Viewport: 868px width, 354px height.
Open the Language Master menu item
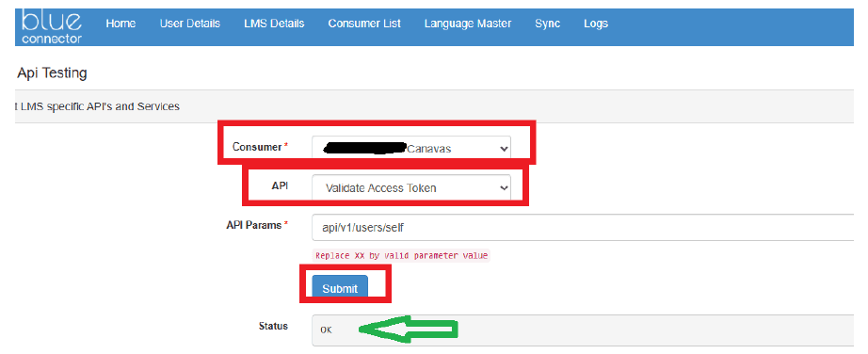click(x=468, y=24)
